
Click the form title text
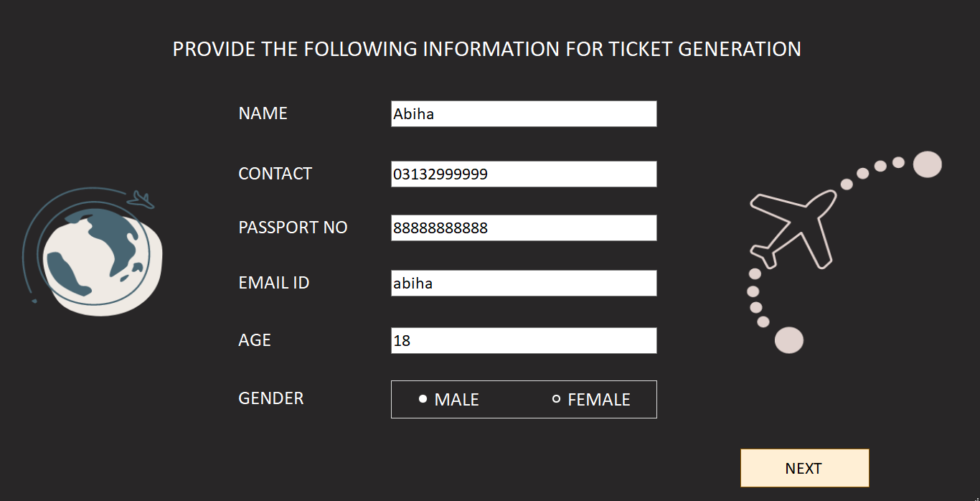486,49
